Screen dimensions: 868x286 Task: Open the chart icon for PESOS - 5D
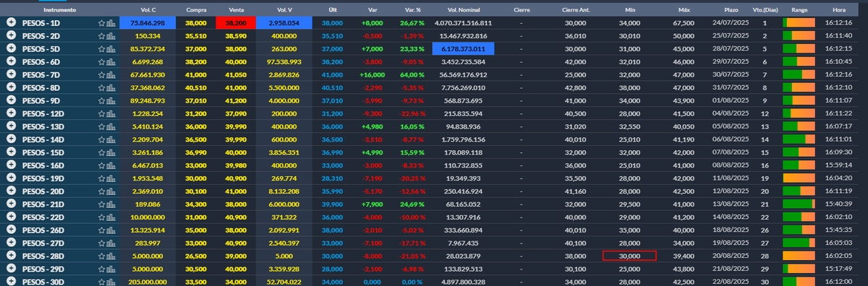[x=111, y=48]
